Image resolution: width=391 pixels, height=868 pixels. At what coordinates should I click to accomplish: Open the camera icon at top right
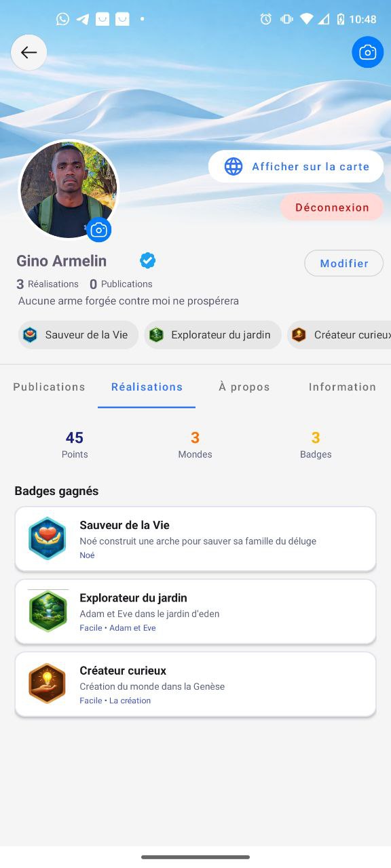367,52
